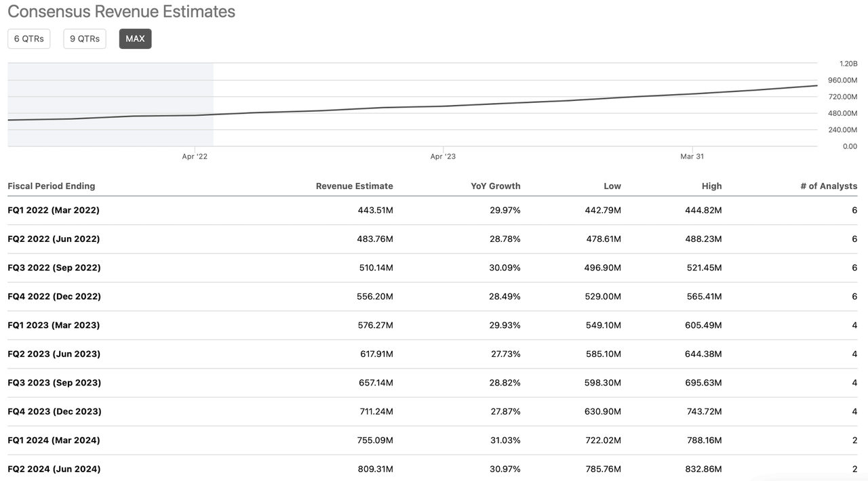Switch chart range to 9 QTRs
868x481 pixels.
85,39
